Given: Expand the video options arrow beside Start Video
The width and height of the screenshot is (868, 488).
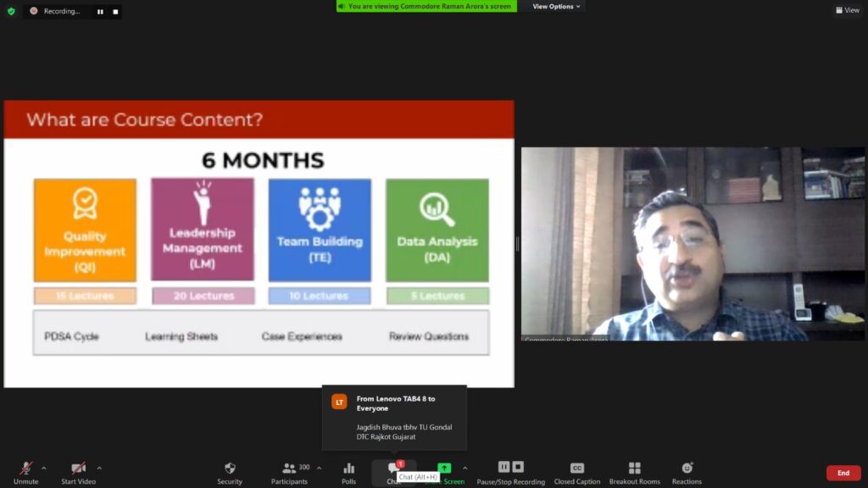Looking at the screenshot, I should tap(99, 468).
